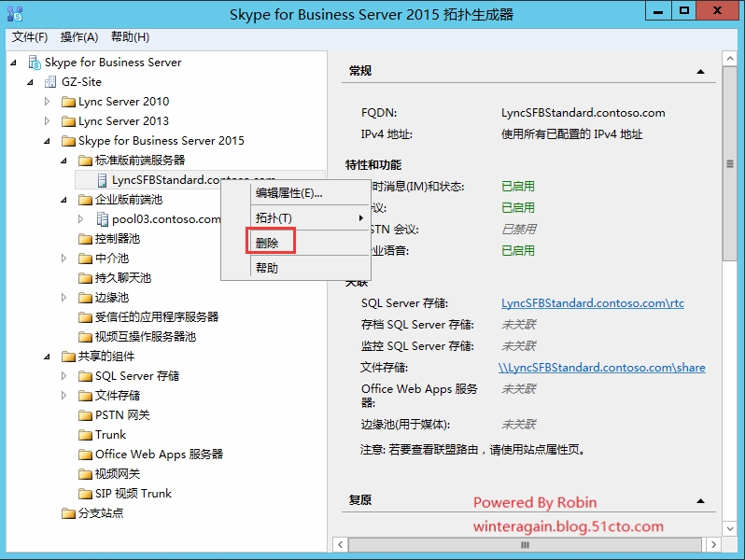Open the LyncSFBStandard.contoso.com\rtc SQL link
The image size is (745, 560).
pyautogui.click(x=593, y=303)
